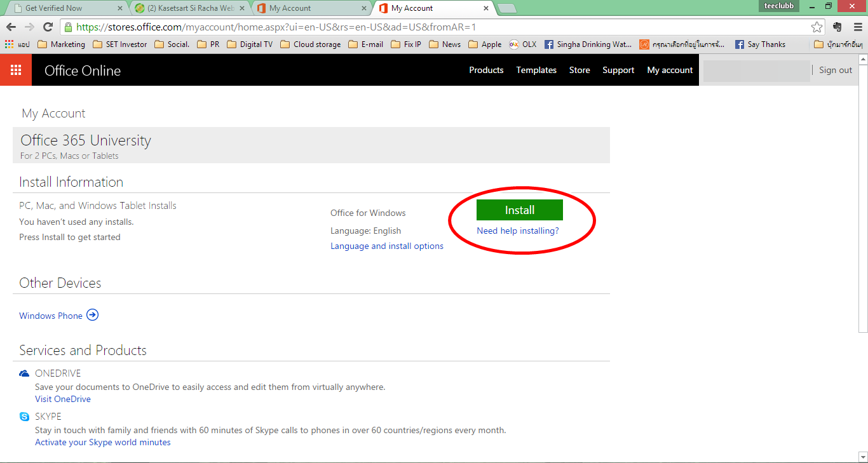868x463 pixels.
Task: Open the SET Investor bookmarks folder
Action: tap(120, 44)
